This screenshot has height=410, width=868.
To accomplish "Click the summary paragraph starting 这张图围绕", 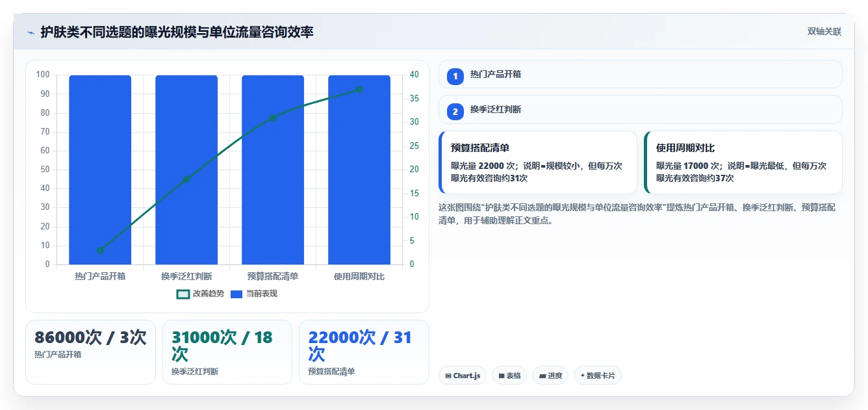I will point(637,214).
